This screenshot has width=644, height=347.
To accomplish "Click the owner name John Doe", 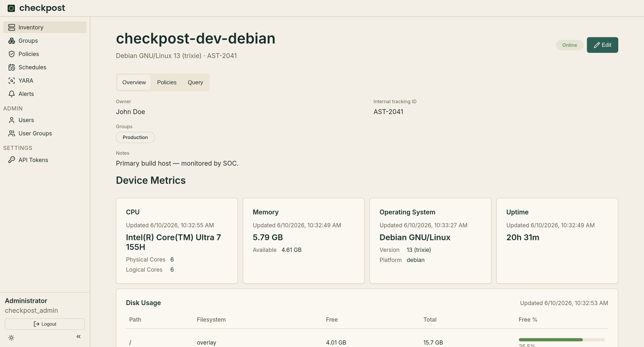I will pyautogui.click(x=130, y=112).
